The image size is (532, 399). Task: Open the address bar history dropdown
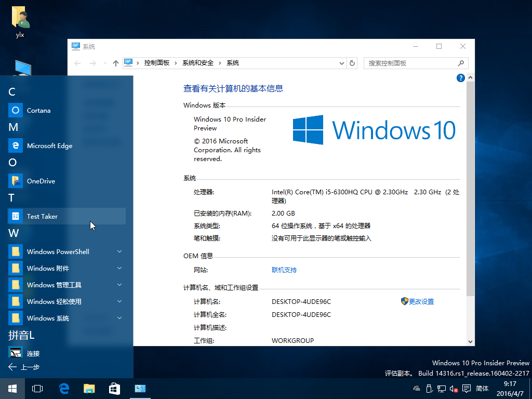point(341,63)
